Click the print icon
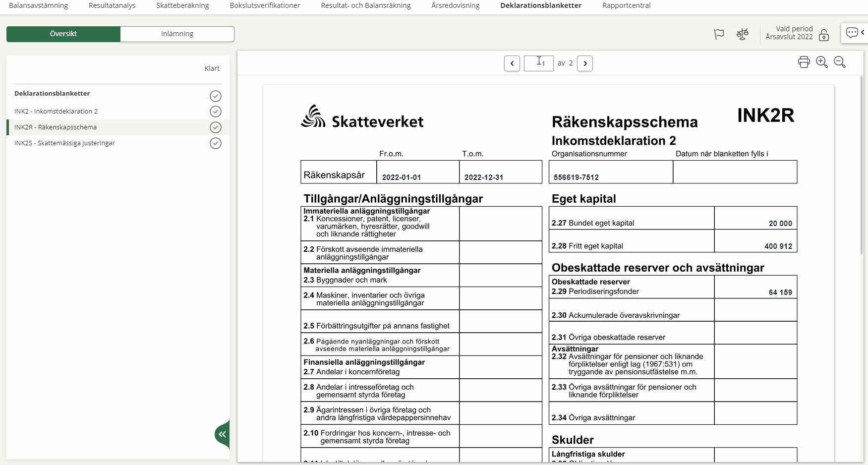Viewport: 868px width, 465px height. pyautogui.click(x=804, y=62)
